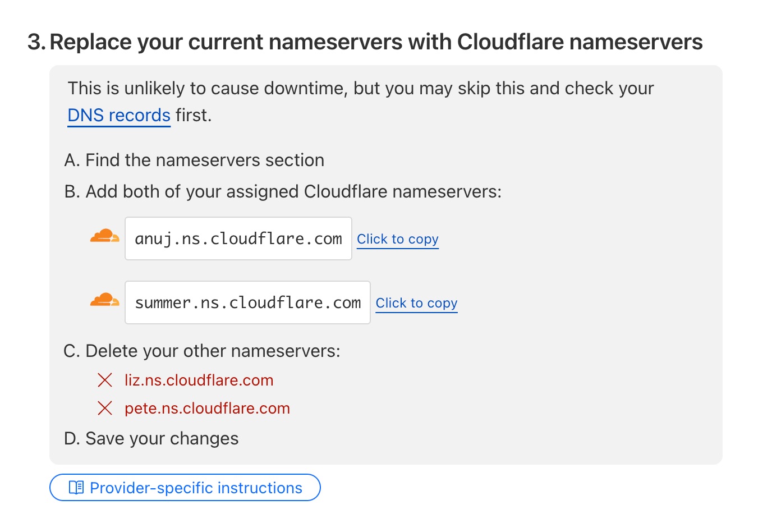Click the Cloudflare cloud icon beside summer nameserver
772x532 pixels.
click(x=105, y=300)
